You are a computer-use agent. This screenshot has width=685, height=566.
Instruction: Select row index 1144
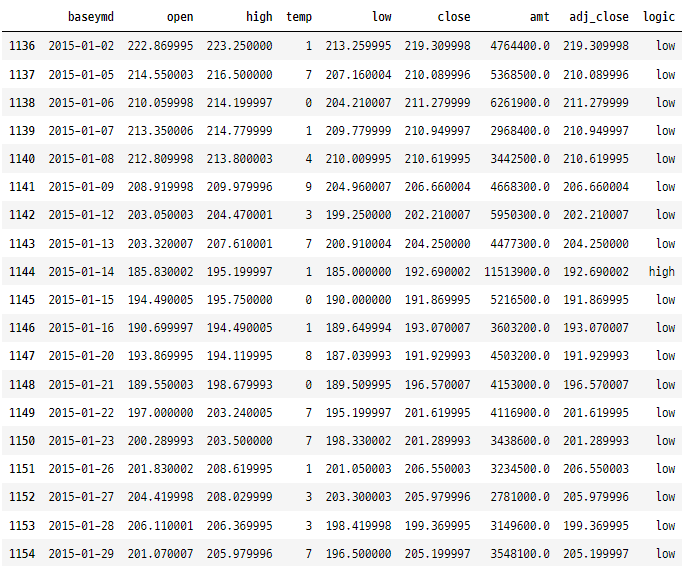click(22, 271)
